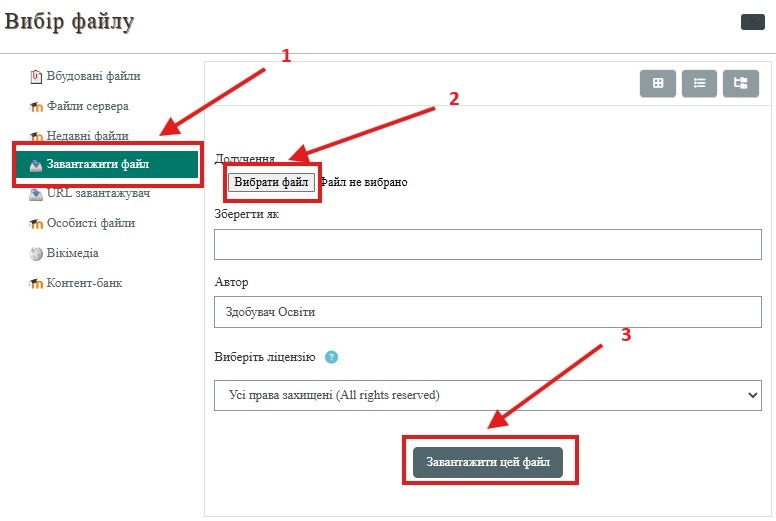Switch to list details view

699,83
